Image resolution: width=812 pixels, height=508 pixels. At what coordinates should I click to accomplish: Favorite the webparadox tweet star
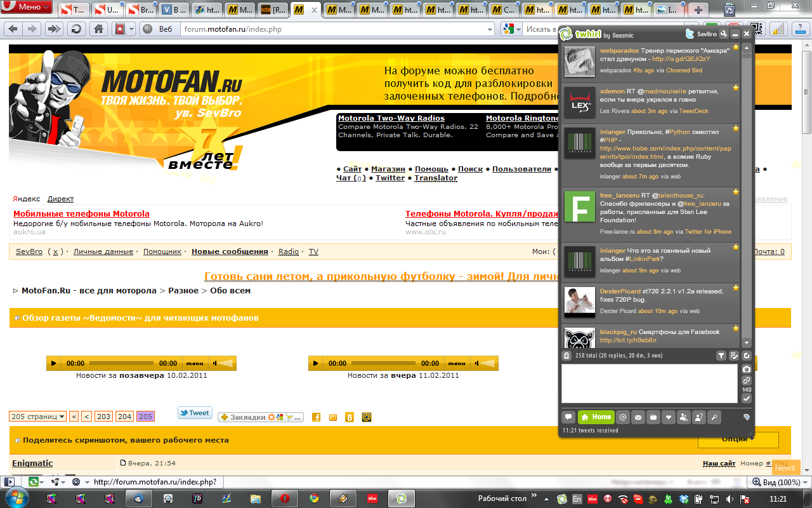(x=736, y=47)
